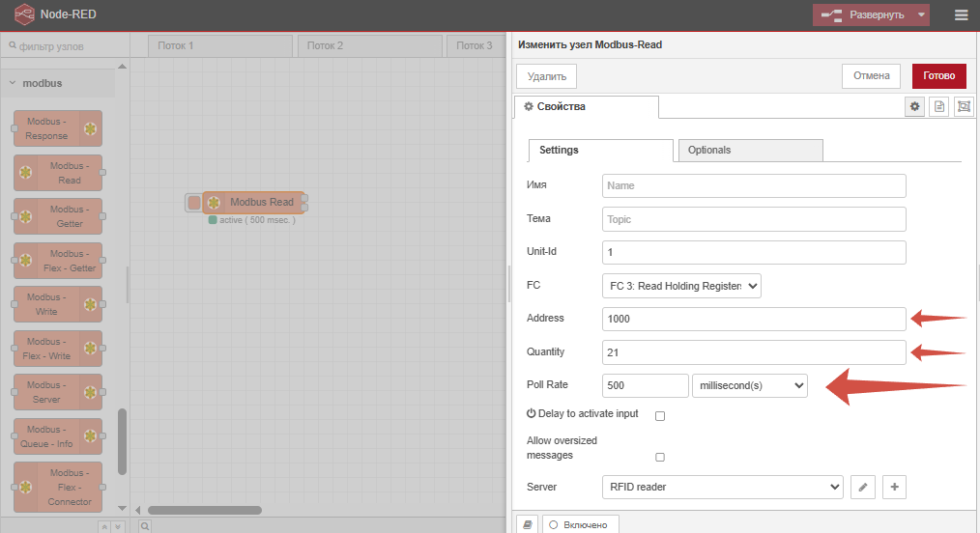
Task: Click the Address input field
Action: click(x=754, y=319)
